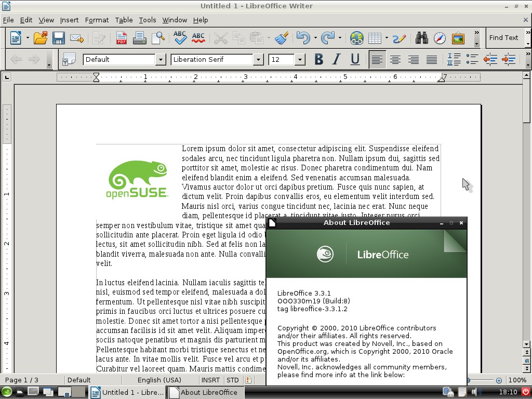Image resolution: width=532 pixels, height=399 pixels.
Task: Click the Save document icon
Action: click(58, 38)
